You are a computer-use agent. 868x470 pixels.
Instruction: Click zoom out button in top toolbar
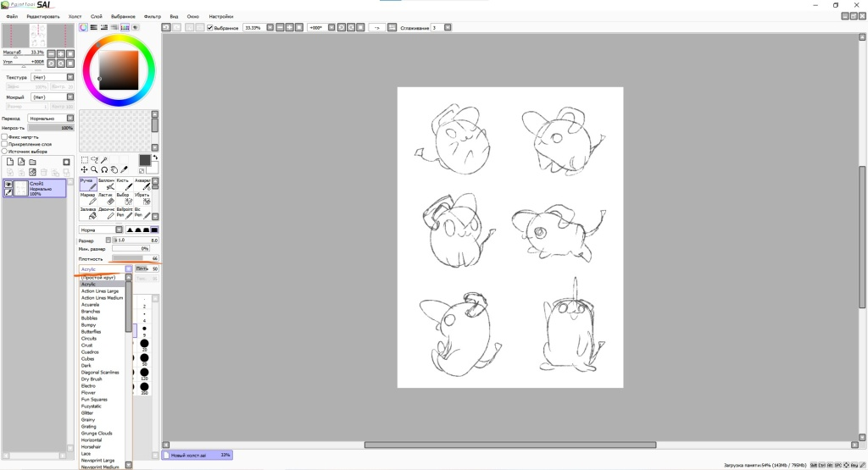(x=280, y=27)
